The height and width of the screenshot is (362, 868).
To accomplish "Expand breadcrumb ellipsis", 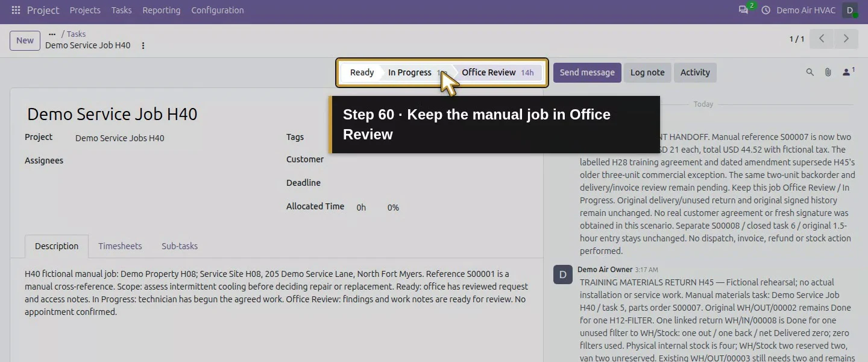I will (x=52, y=34).
